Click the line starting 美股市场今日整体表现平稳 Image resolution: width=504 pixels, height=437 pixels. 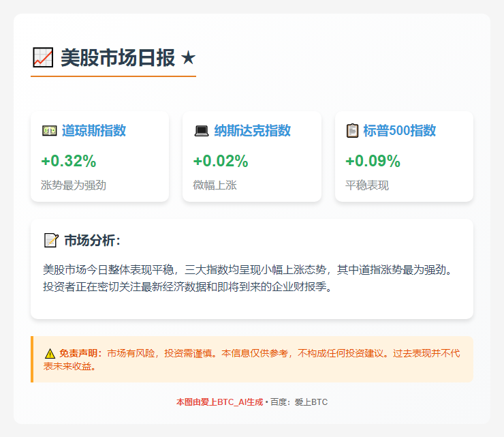tap(247, 270)
